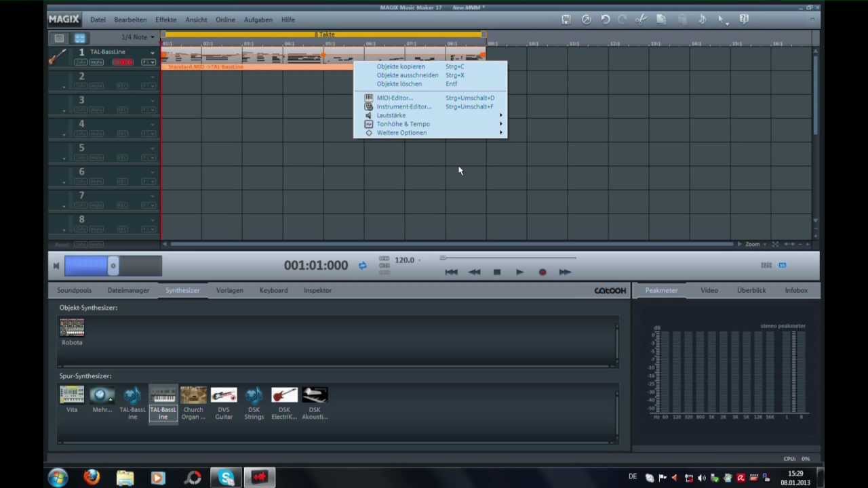Choose Objekte ausschneiden from context menu
The height and width of the screenshot is (488, 868).
408,75
